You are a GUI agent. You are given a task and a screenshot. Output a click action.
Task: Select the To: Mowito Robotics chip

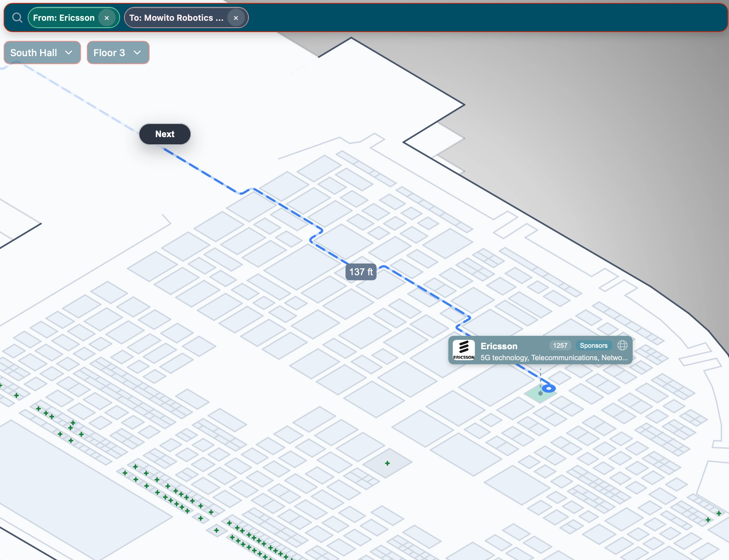point(186,18)
